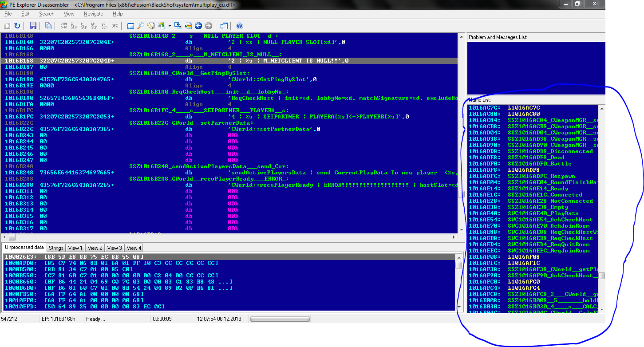
Task: Select label SSZ1016B1A0_ReqCheckHost line
Action: tap(230, 92)
